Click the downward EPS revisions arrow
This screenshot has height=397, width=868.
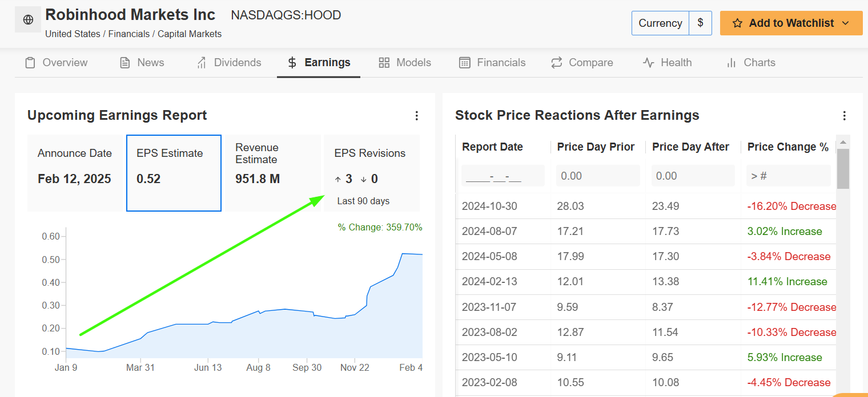(364, 179)
